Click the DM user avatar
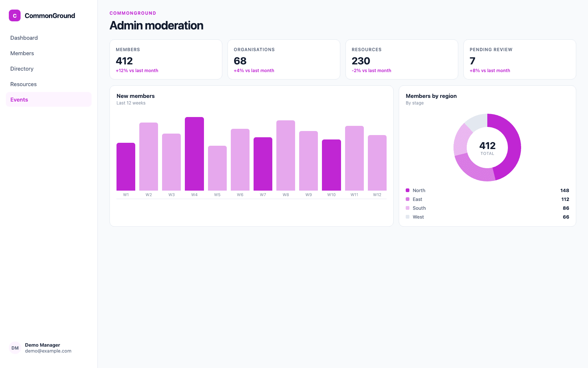Screen dimensions: 588x368 [15, 348]
